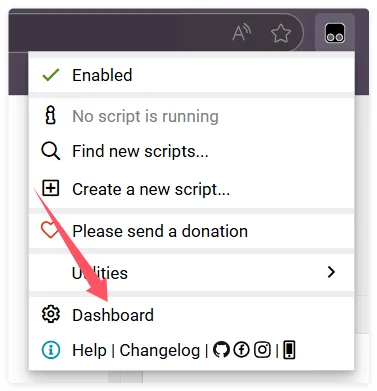Click the Help link
The width and height of the screenshot is (377, 391).
click(89, 350)
